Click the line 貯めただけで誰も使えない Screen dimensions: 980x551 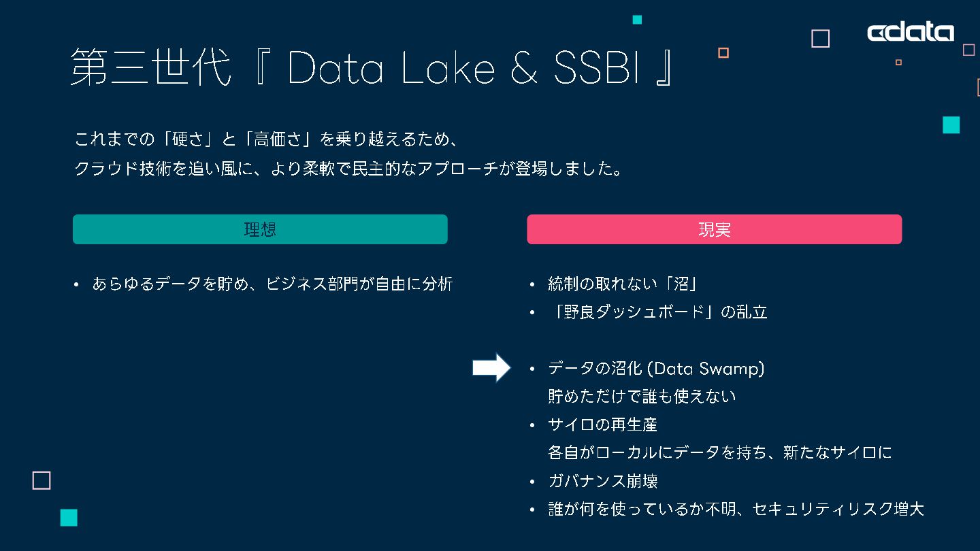642,396
